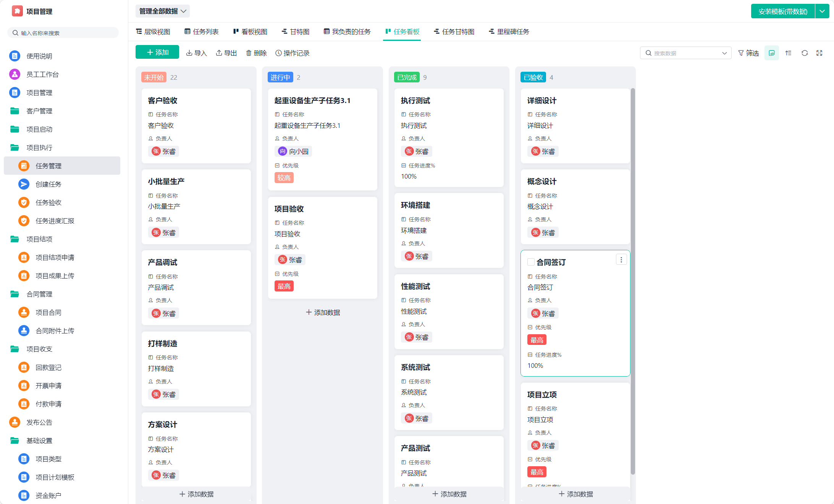Click the 删除 trash icon

[x=249, y=53]
